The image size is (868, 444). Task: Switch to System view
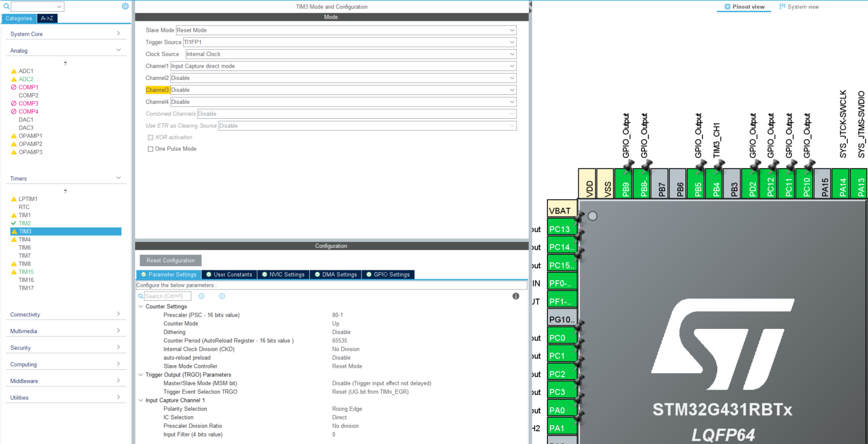pos(799,7)
